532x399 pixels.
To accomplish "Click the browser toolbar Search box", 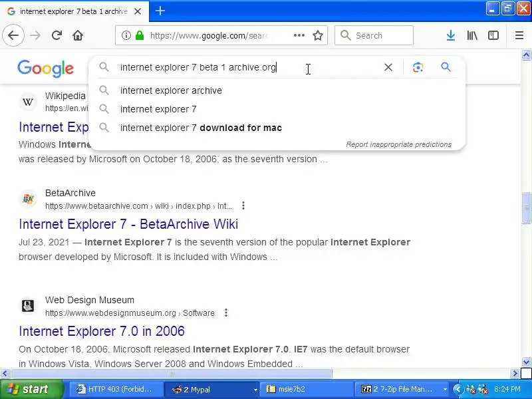I will pyautogui.click(x=374, y=35).
